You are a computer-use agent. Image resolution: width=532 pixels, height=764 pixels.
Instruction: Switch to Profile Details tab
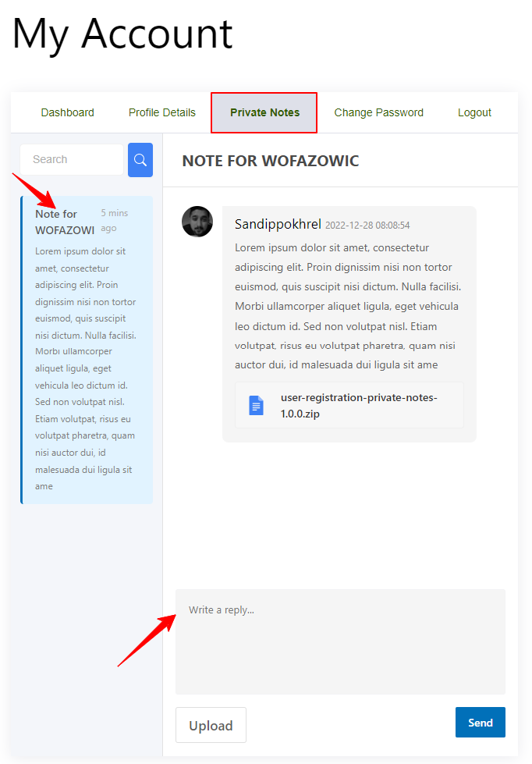coord(162,112)
